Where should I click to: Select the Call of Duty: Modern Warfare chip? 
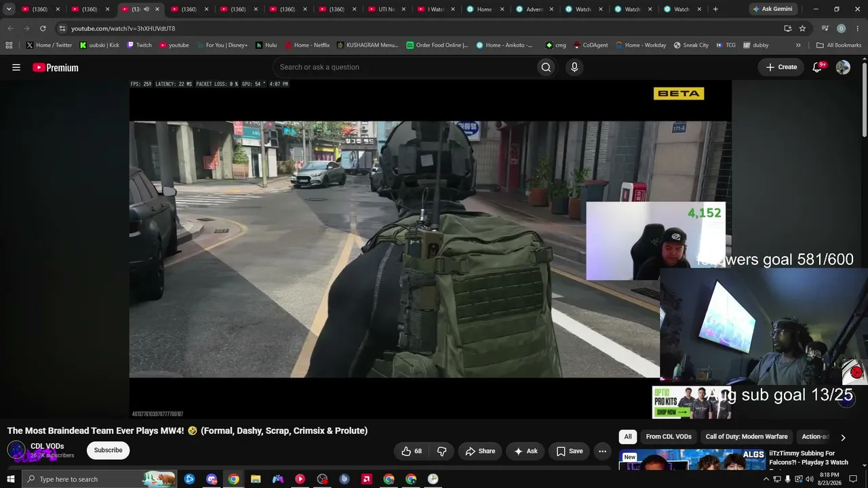tap(747, 437)
